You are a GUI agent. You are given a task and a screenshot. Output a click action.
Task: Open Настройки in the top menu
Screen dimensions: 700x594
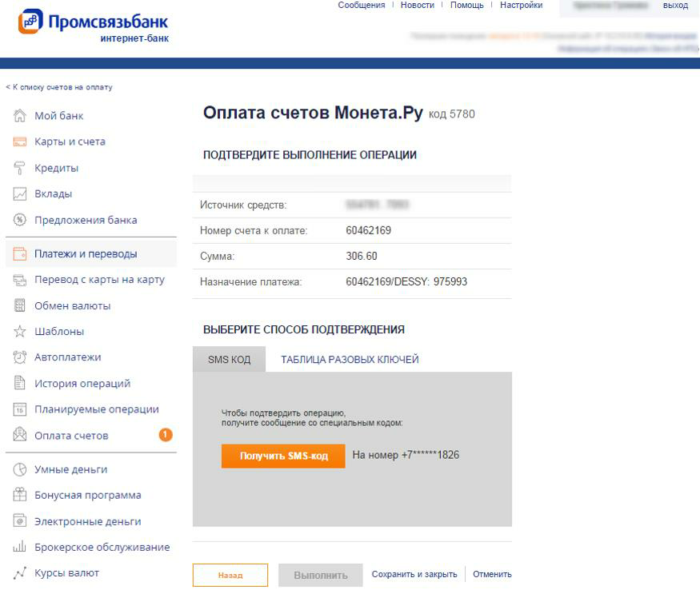[521, 5]
